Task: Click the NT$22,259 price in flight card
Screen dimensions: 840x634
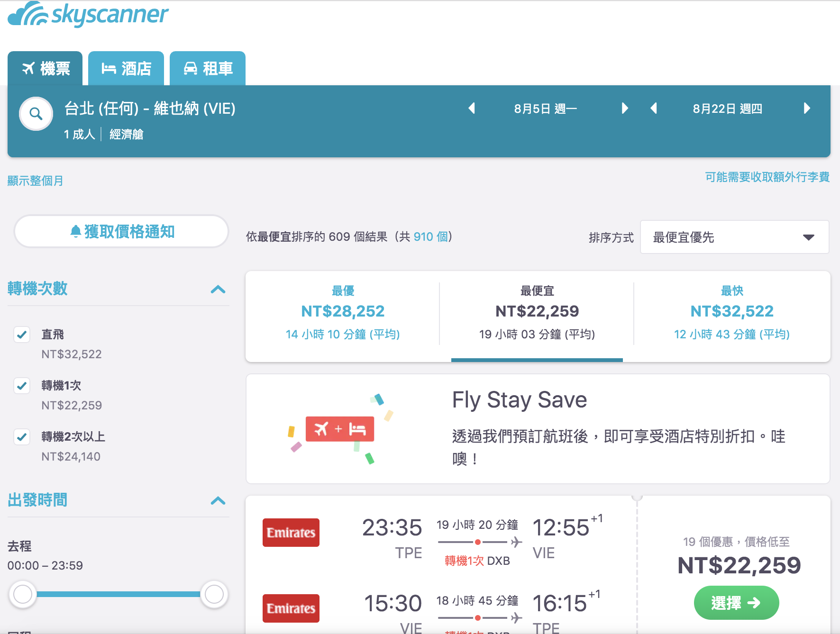Action: point(739,565)
